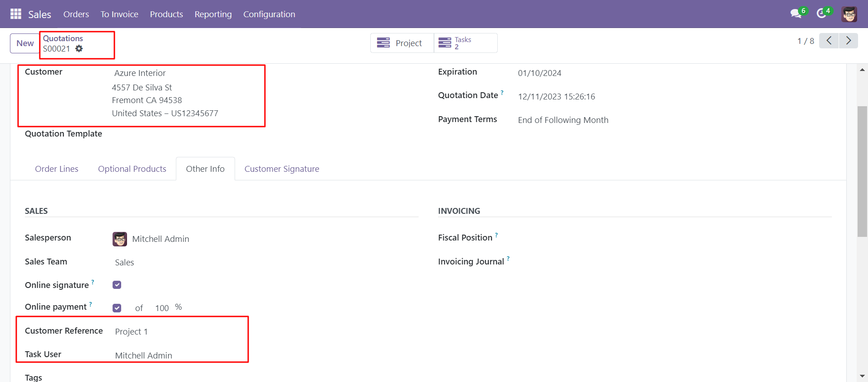Switch to the Customer Signature tab
Viewport: 868px width, 382px height.
282,169
